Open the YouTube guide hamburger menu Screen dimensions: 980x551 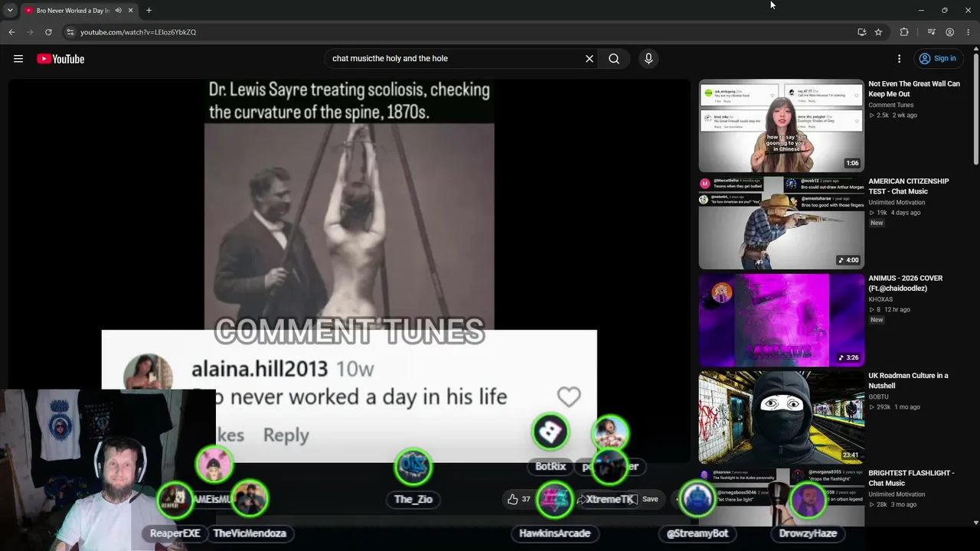pyautogui.click(x=18, y=59)
